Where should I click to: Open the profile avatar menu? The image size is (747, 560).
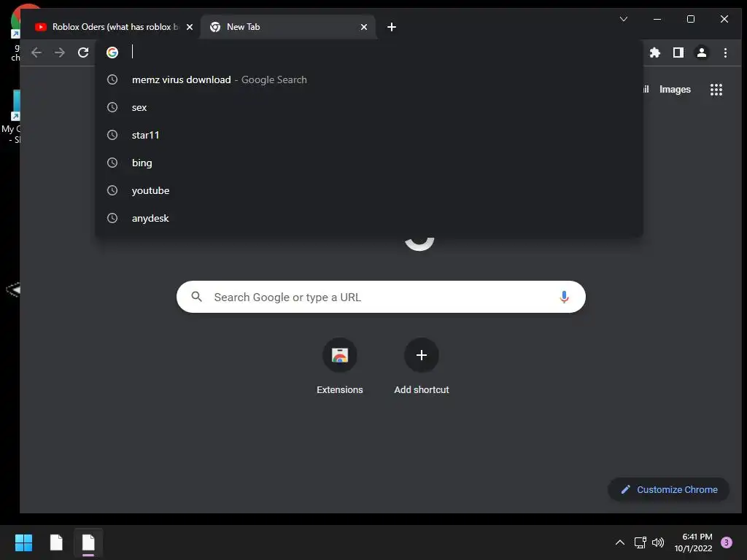pos(702,52)
